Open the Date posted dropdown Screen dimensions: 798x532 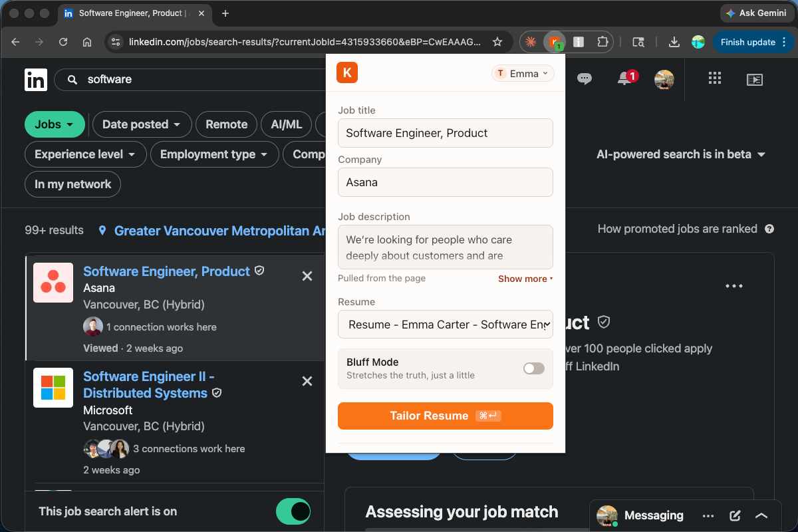pos(142,124)
